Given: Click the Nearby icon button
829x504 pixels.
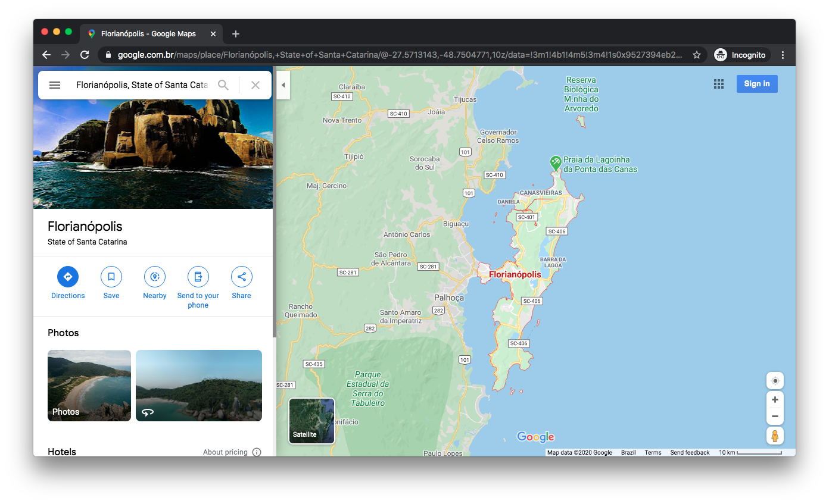Looking at the screenshot, I should click(x=155, y=277).
